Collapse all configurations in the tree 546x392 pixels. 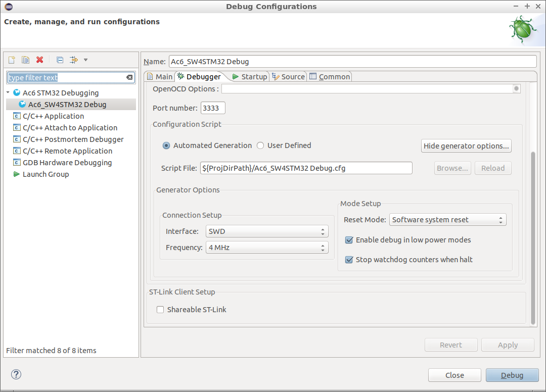pyautogui.click(x=60, y=60)
